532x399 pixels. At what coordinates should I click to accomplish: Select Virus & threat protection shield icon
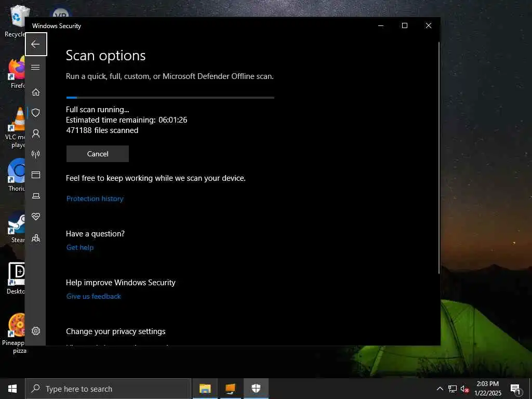pyautogui.click(x=36, y=113)
